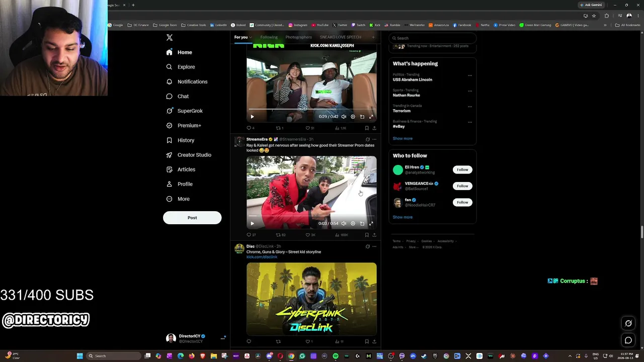The width and height of the screenshot is (644, 362).
Task: Mute the StreamsEra prom video
Action: pyautogui.click(x=344, y=223)
